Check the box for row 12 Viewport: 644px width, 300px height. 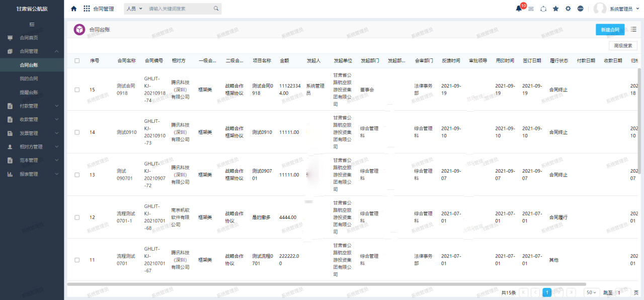[77, 217]
